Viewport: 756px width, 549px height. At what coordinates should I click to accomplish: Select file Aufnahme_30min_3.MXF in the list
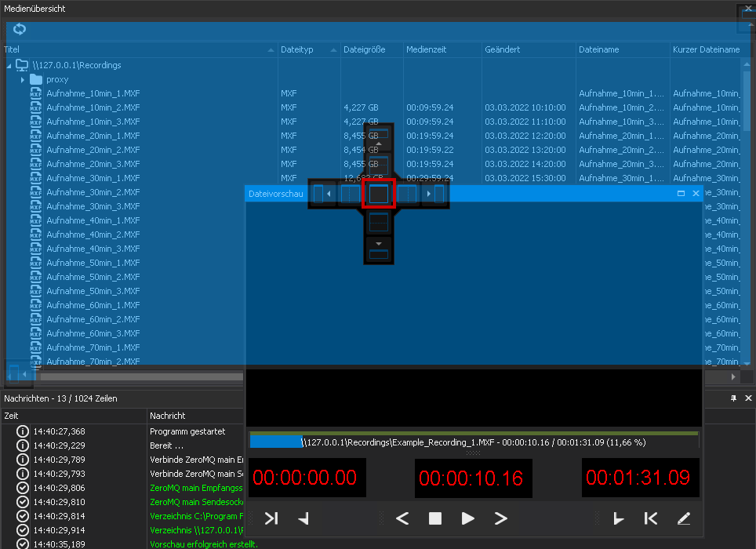pos(93,206)
